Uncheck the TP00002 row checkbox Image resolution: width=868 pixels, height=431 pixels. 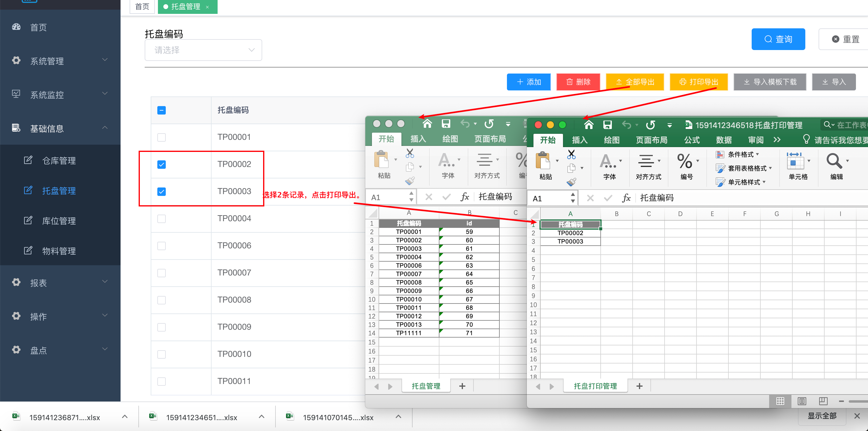(162, 165)
